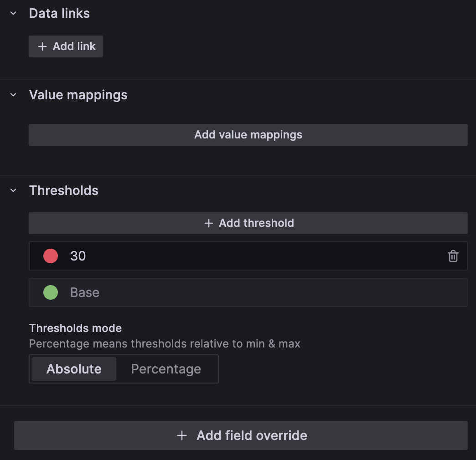Add a new data link

[66, 46]
